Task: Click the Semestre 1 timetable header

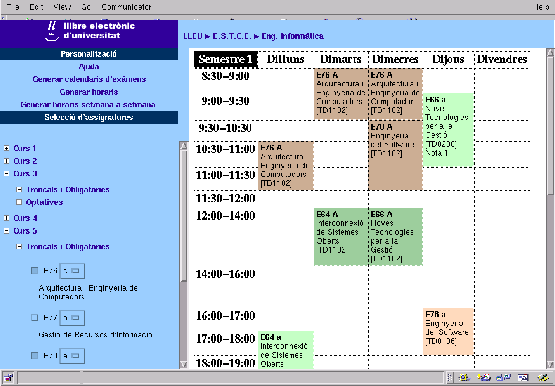Action: click(x=225, y=59)
